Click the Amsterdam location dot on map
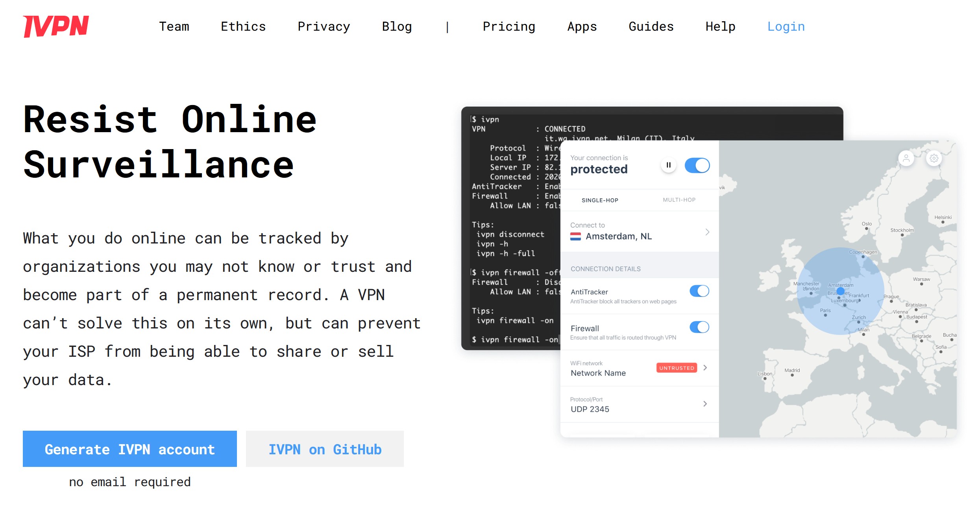The height and width of the screenshot is (520, 980). 841,291
